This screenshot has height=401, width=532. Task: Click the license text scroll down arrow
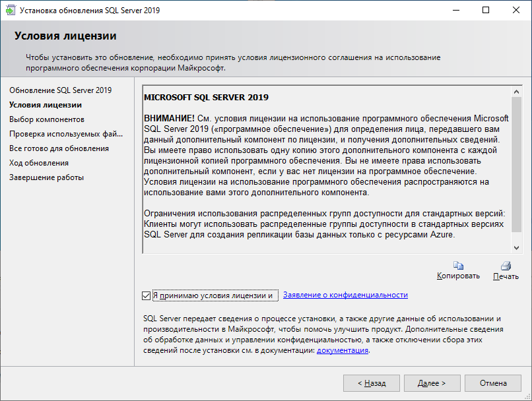(516, 248)
